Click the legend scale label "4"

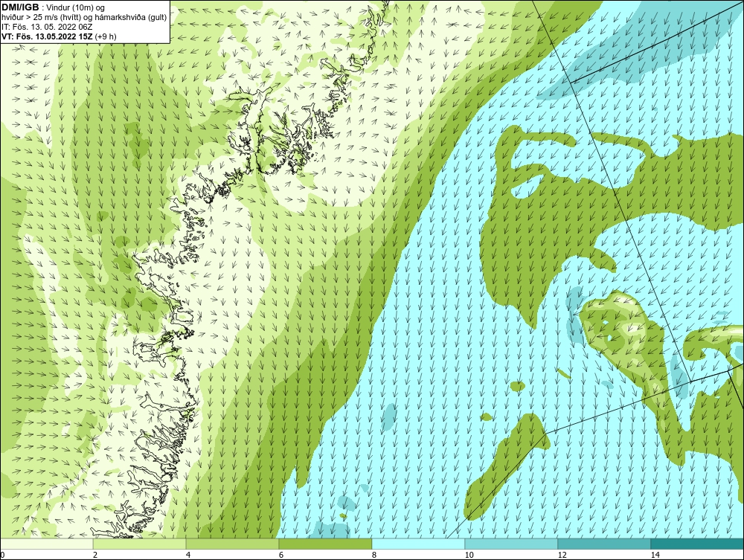(x=188, y=555)
